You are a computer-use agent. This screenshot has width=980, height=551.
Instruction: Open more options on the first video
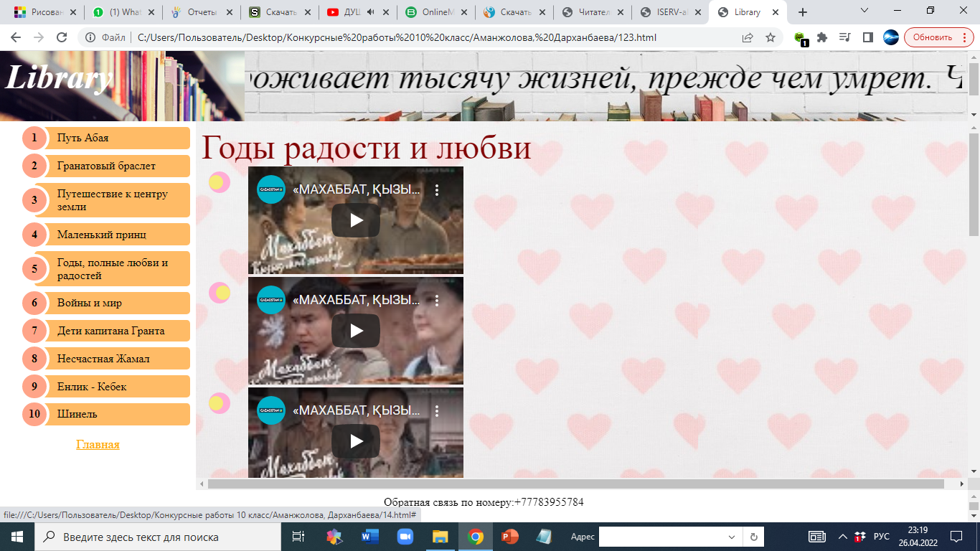point(437,190)
